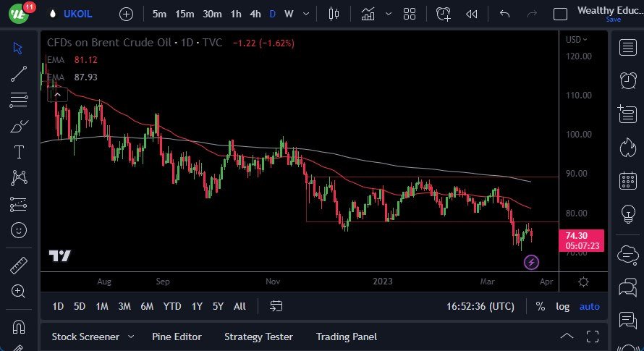Open the text annotation tool

pos(19,152)
